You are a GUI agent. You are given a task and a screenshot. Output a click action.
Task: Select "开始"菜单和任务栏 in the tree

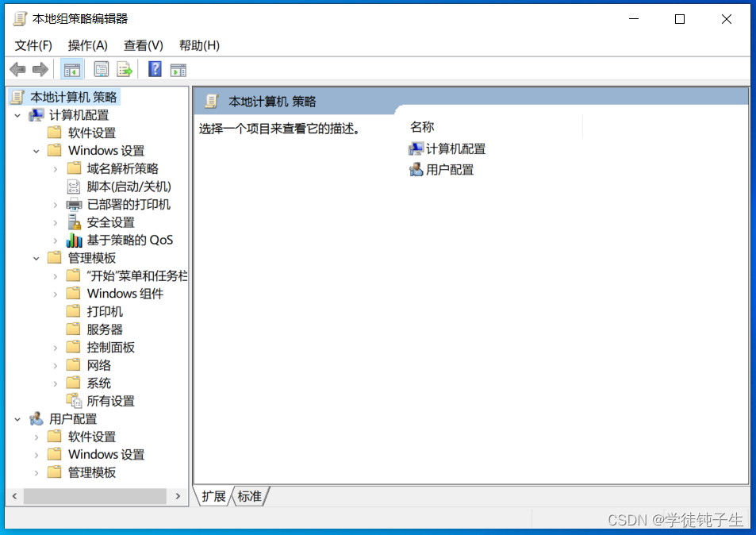pyautogui.click(x=137, y=276)
